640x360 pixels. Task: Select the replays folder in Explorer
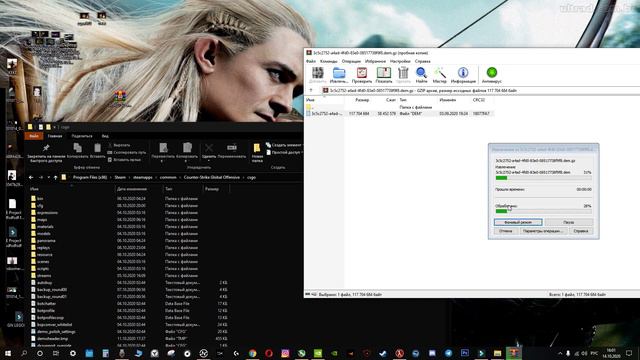pos(43,248)
